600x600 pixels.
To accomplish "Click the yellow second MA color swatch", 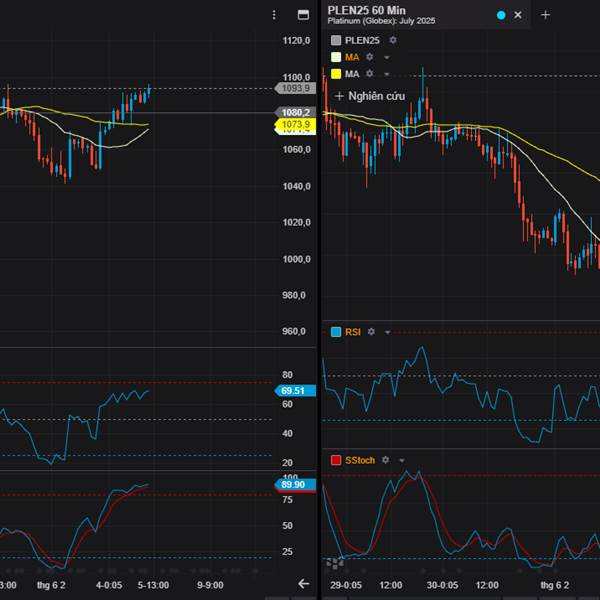I will 336,73.
